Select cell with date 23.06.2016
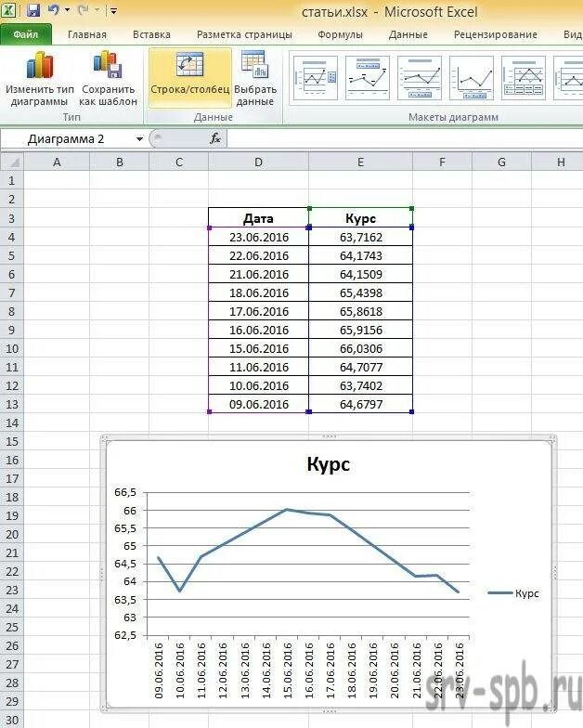The height and width of the screenshot is (728, 583). click(x=258, y=237)
